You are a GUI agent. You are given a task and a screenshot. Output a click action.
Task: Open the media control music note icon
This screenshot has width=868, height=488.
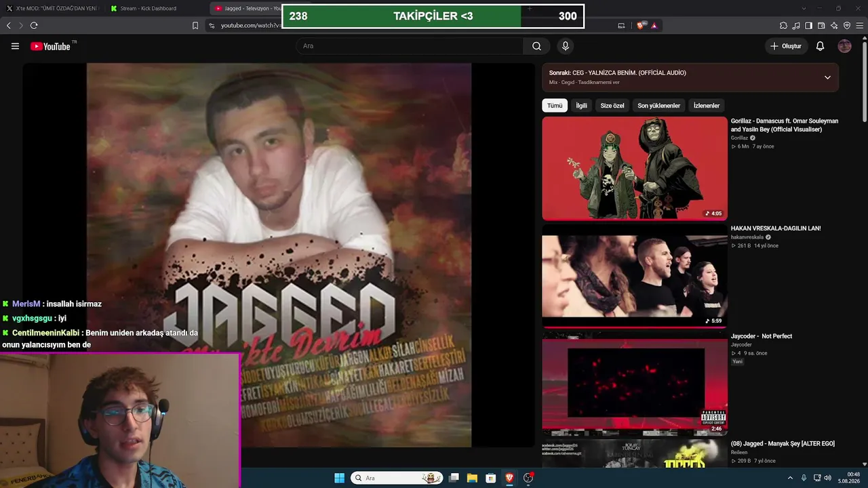796,26
